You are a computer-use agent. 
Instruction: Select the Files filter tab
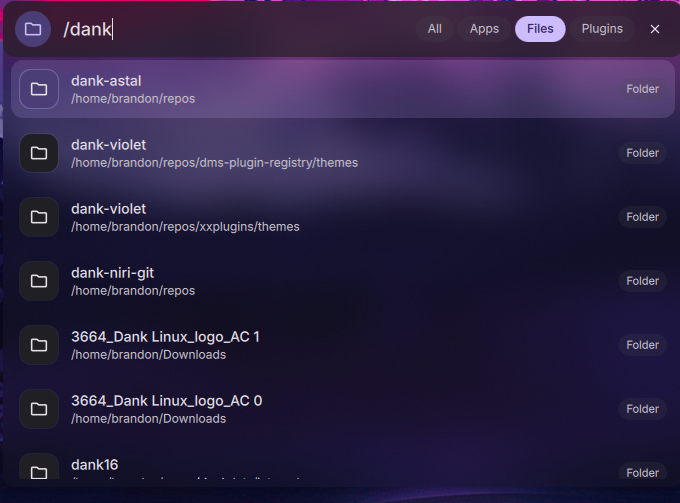point(540,29)
